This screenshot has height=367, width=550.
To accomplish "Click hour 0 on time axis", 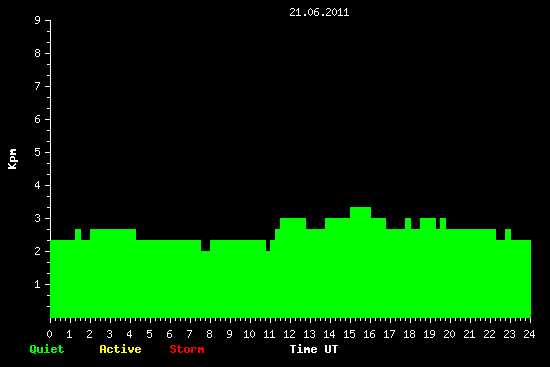I will 49,334.
